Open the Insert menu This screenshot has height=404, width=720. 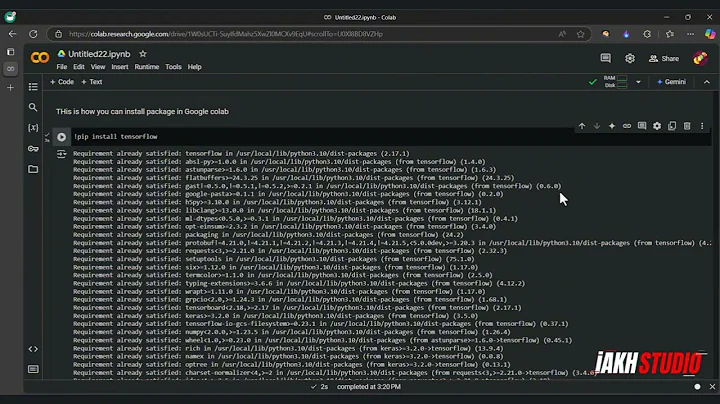click(120, 67)
